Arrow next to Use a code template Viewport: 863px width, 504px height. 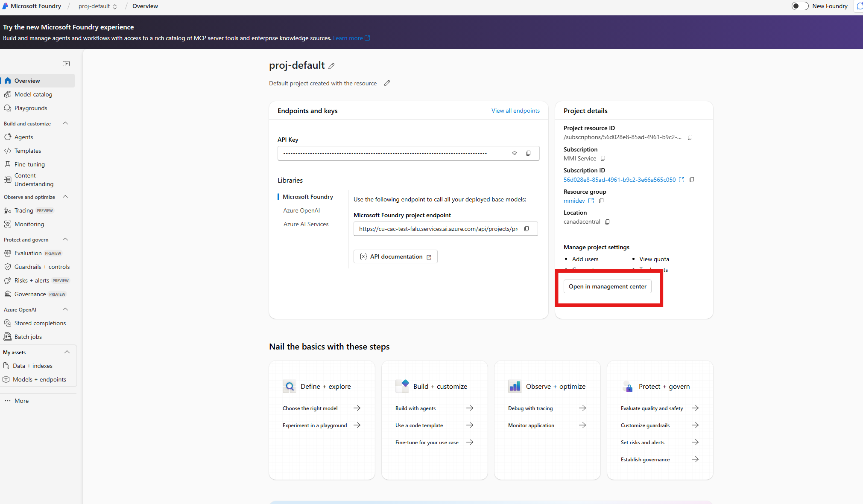pos(470,425)
